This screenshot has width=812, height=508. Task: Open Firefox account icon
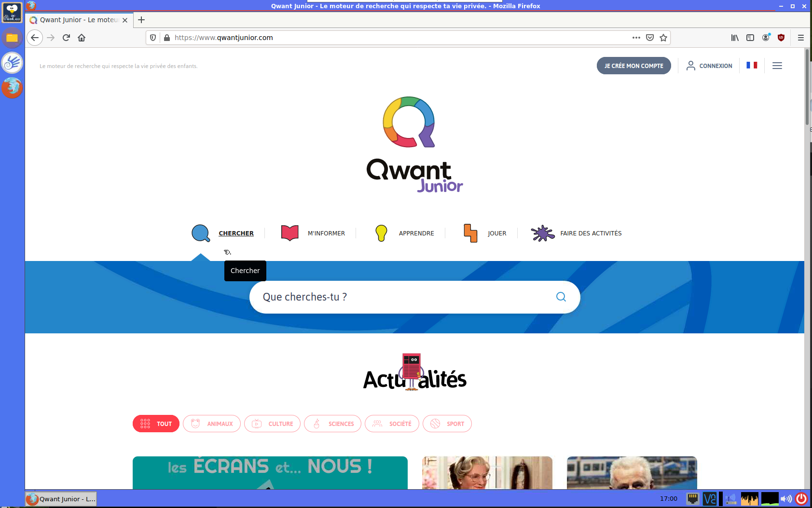pos(766,38)
